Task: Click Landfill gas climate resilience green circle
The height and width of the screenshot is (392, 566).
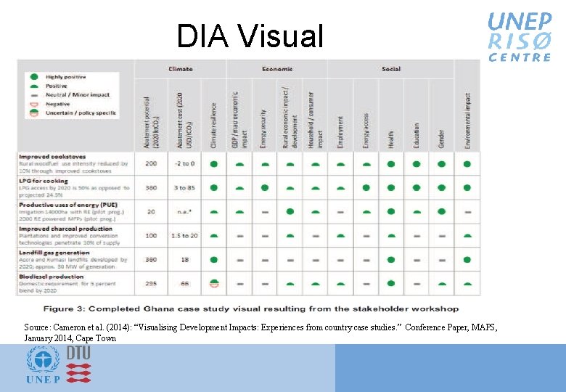Action: click(214, 260)
